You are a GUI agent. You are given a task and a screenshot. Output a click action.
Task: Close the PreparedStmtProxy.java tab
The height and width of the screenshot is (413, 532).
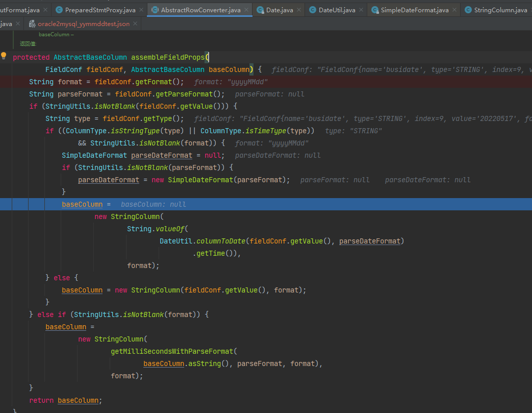point(141,10)
